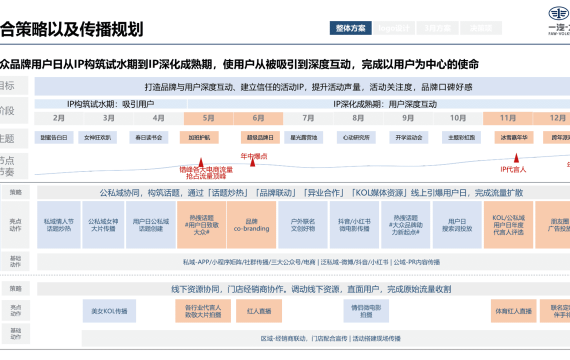
Task: Click the red marker above 错峰各大电商流量
Action: coord(201,163)
